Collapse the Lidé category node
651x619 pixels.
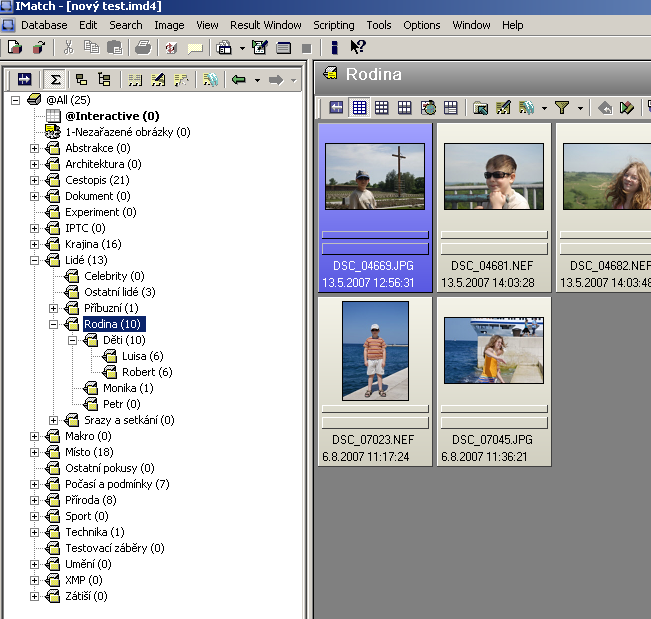[x=34, y=260]
